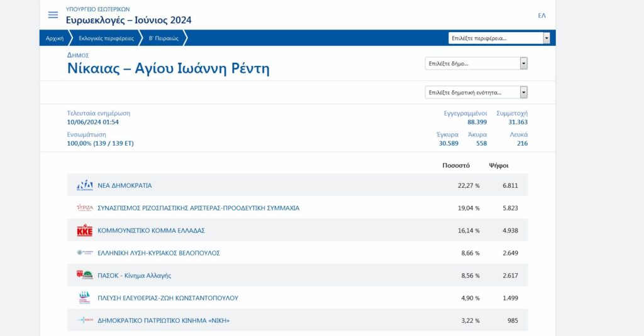
Task: Click the last update date 10/06/2024 01:54
Action: click(x=93, y=122)
